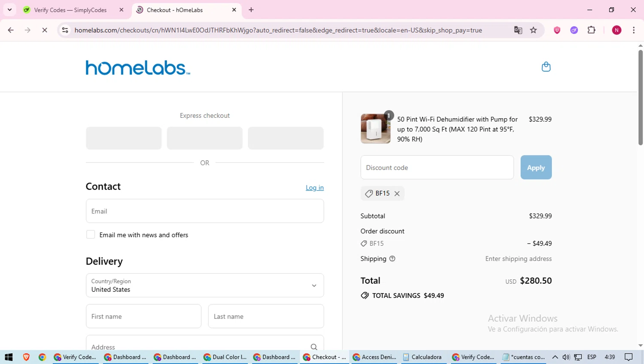Click the dehumidifier product thumbnail
The height and width of the screenshot is (364, 644).
tap(376, 128)
